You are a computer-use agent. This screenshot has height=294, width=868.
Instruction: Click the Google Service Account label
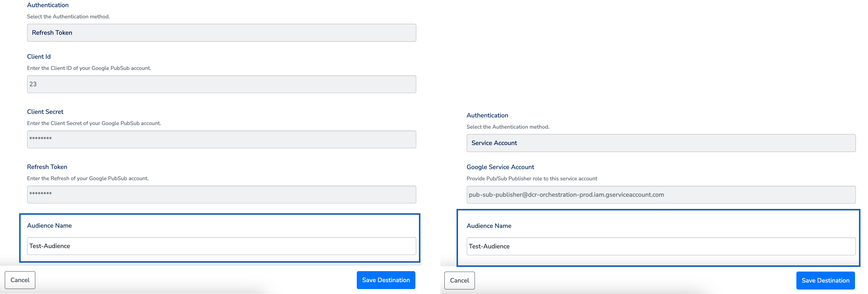click(500, 167)
